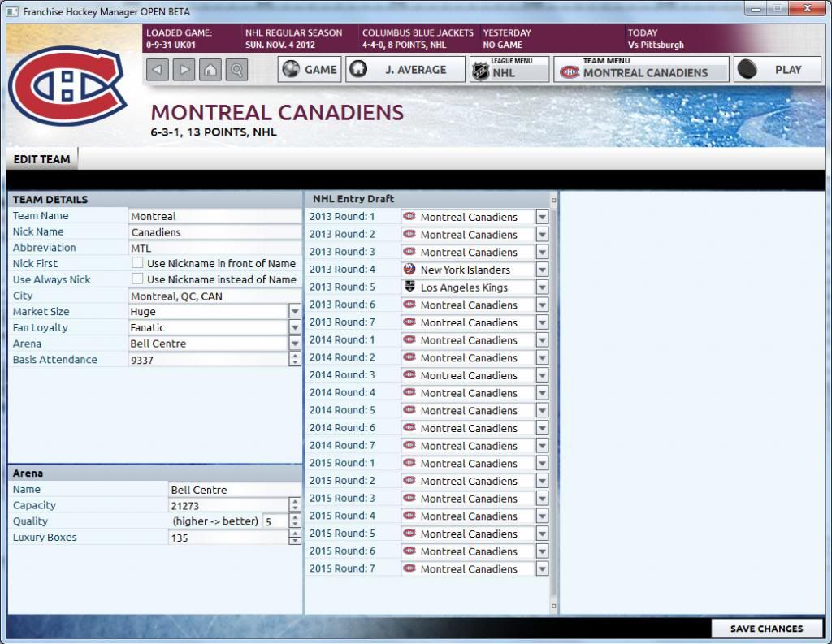Open the 2013 Round: 6 draft pick dropdown

coord(542,305)
